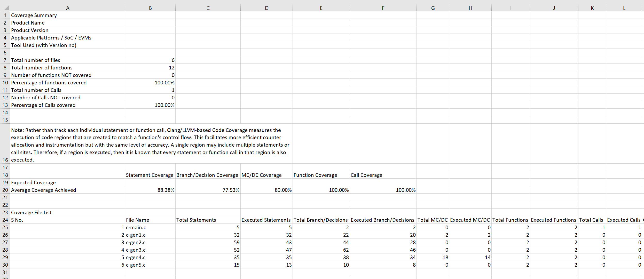This screenshot has height=279, width=644.
Task: Select column A header
Action: click(68, 8)
